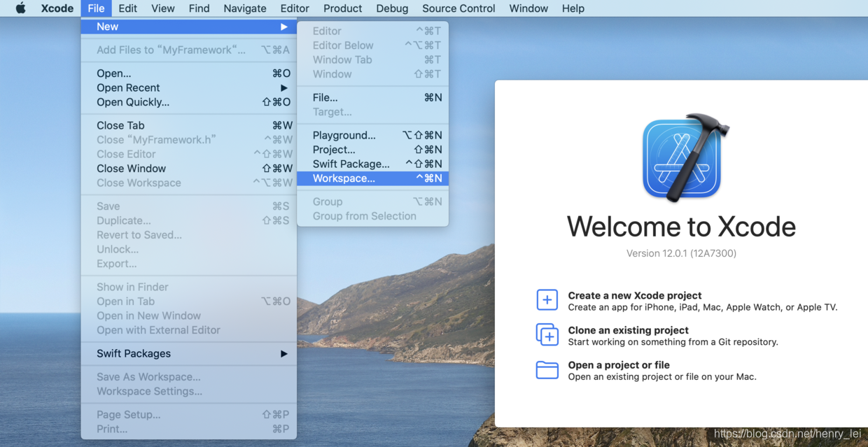
Task: Click Close "MyFramework.h" item
Action: coord(188,140)
